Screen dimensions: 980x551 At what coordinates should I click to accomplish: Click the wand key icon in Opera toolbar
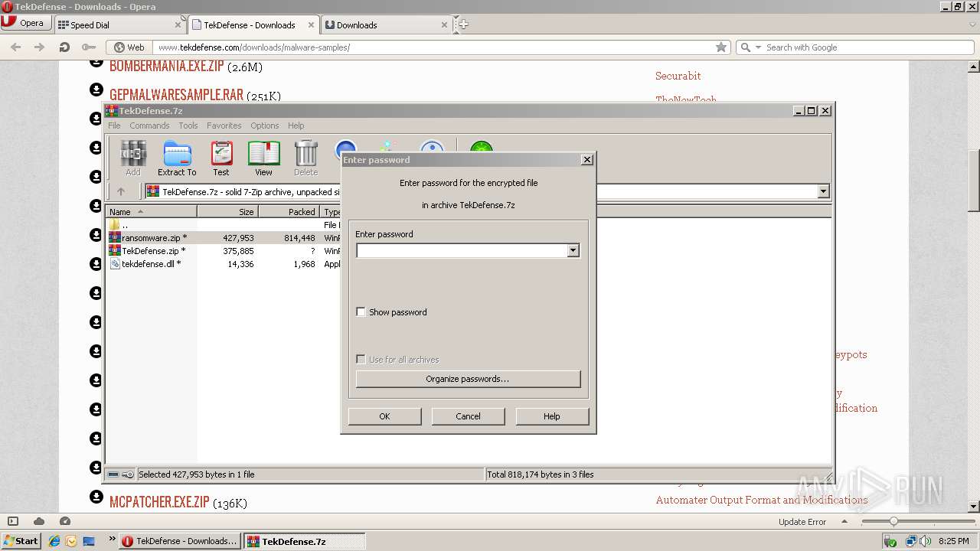click(x=89, y=47)
